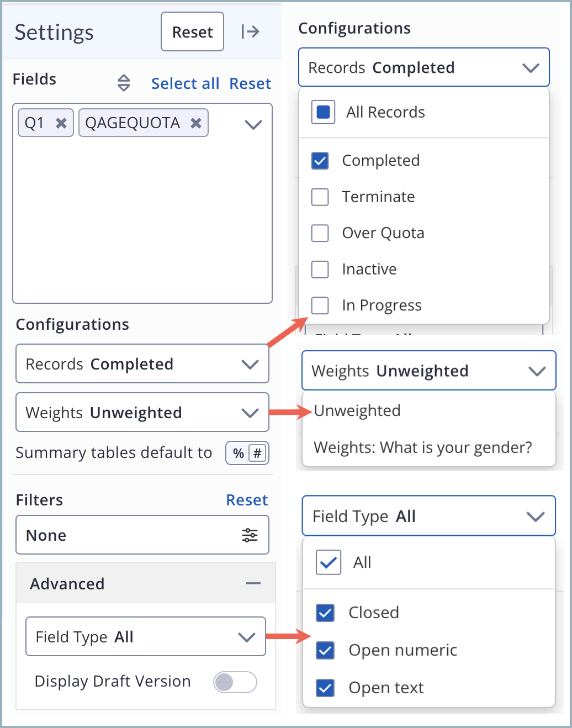Click the collapse panel arrow beside Reset
Image resolution: width=572 pixels, height=728 pixels.
(251, 31)
